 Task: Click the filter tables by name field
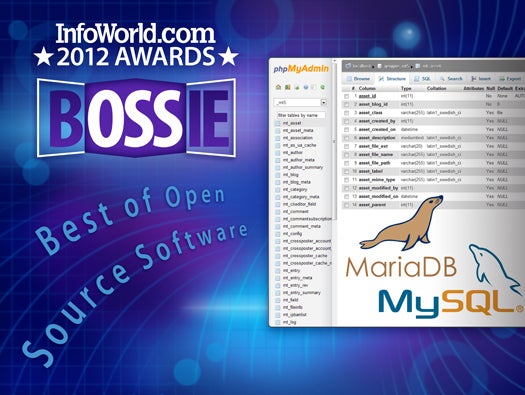pos(301,115)
